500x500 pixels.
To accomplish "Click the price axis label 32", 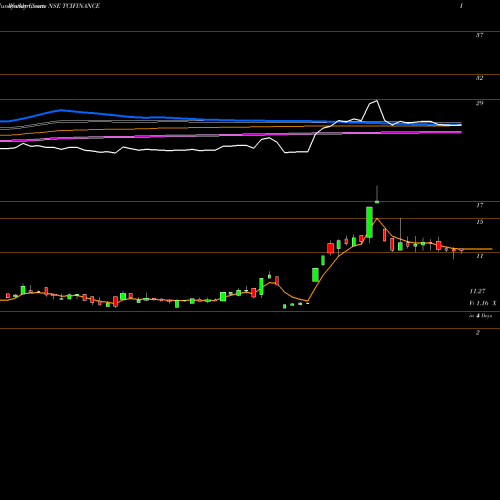I will coord(479,78).
